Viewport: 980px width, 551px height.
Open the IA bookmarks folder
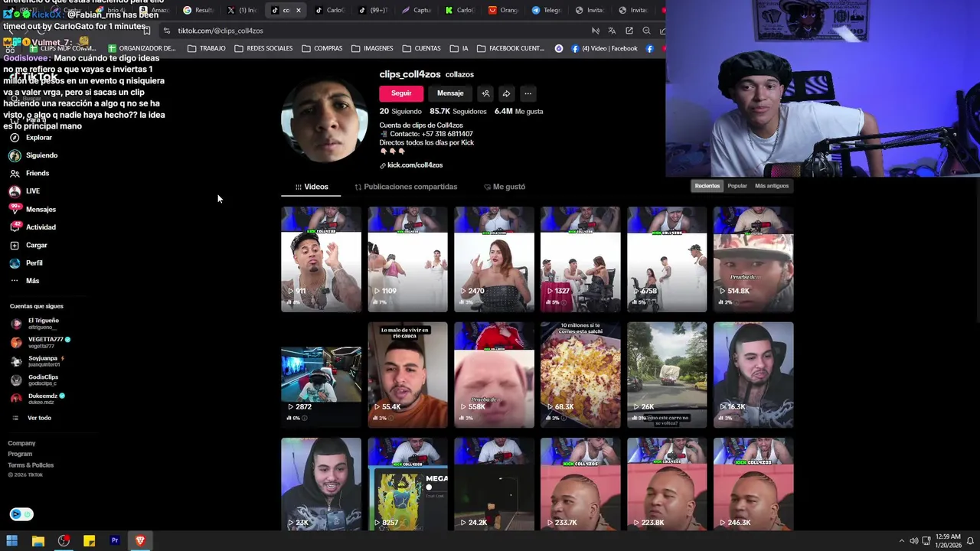[459, 48]
